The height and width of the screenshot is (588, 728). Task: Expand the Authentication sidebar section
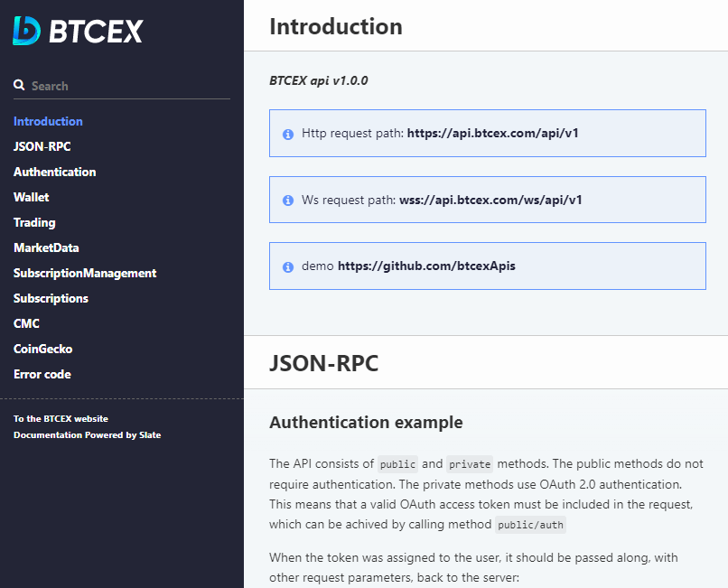coord(54,172)
